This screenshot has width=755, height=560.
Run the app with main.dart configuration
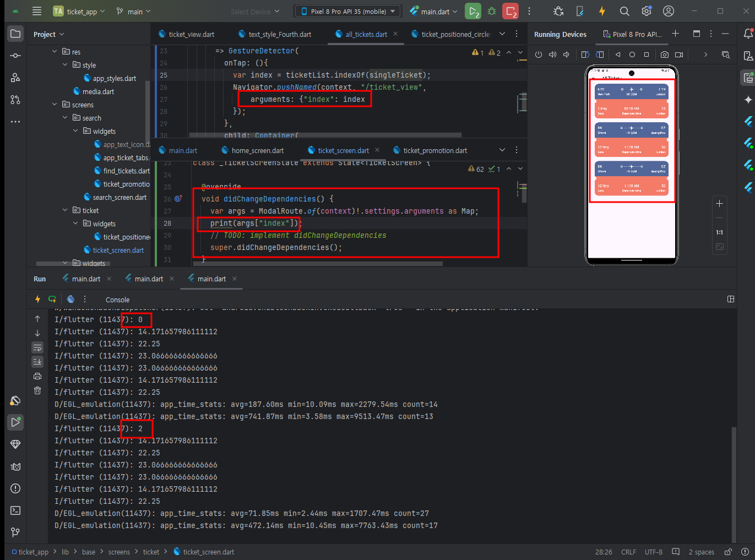coord(472,11)
